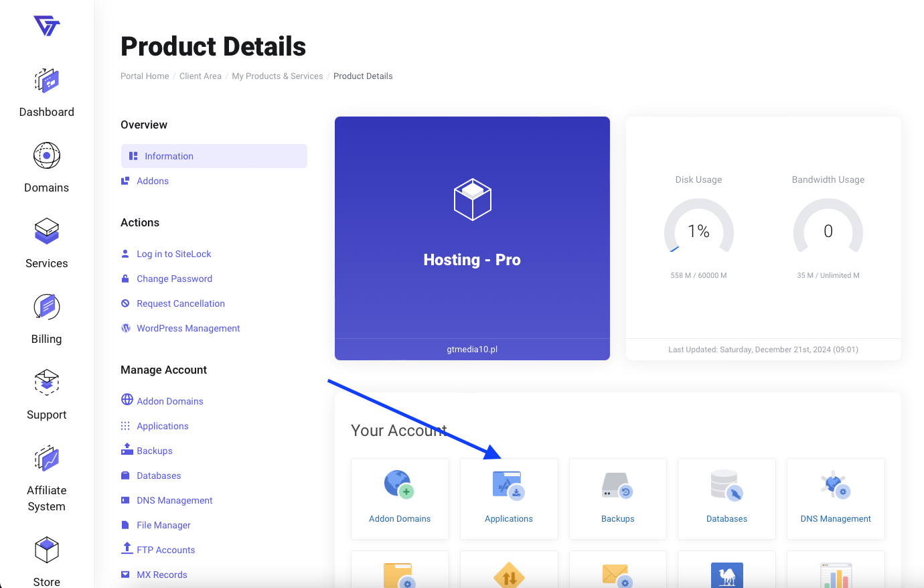The image size is (924, 588).
Task: Click the Last Updated timestamp text
Action: 763,350
